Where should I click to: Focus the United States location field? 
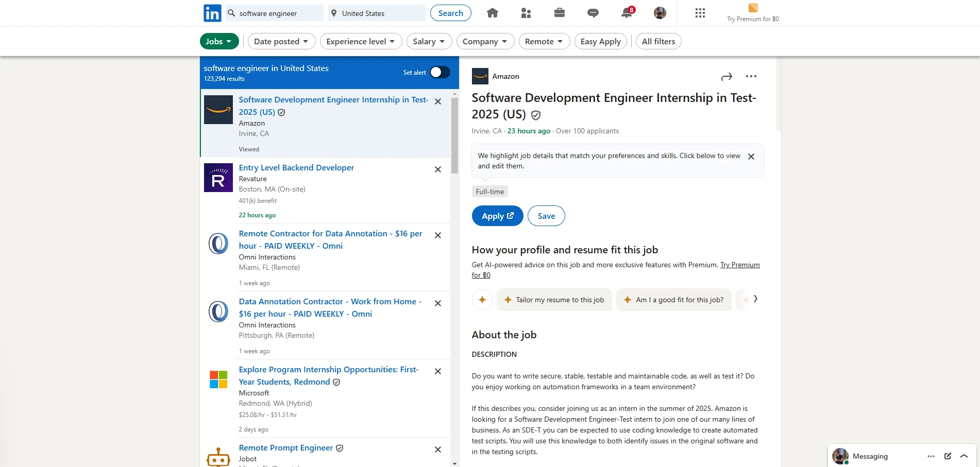coord(377,13)
